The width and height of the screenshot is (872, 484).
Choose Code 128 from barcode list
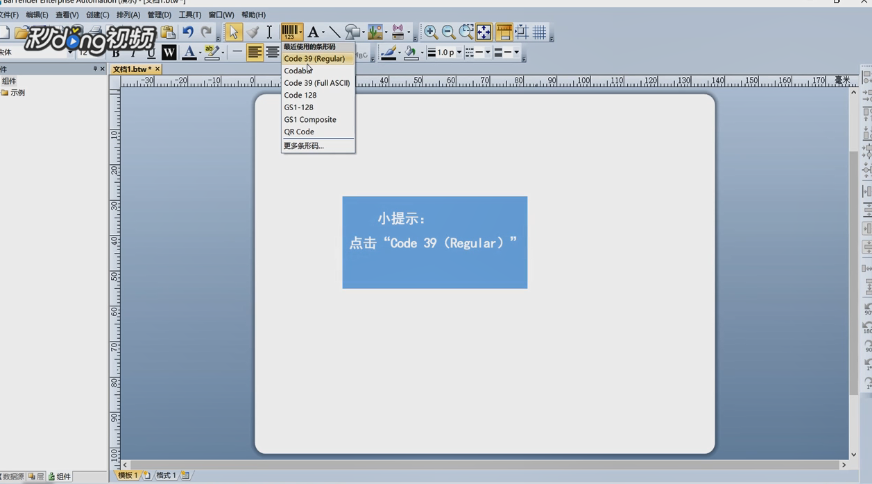[318, 95]
